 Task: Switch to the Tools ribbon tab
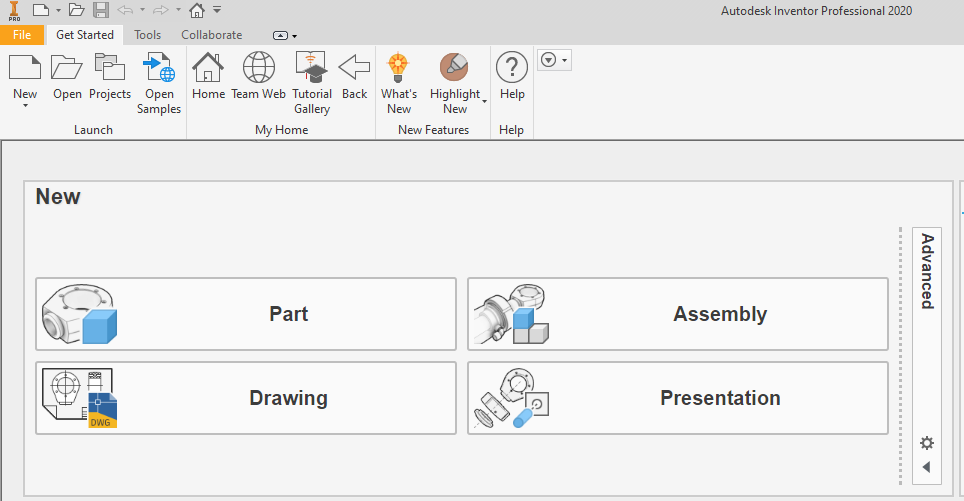(148, 35)
